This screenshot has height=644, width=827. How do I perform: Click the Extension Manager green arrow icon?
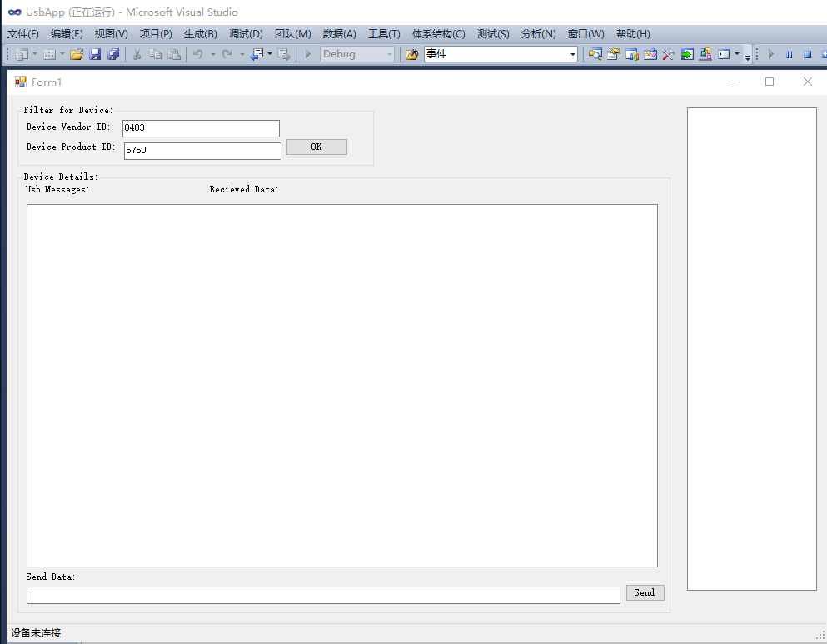(x=687, y=54)
